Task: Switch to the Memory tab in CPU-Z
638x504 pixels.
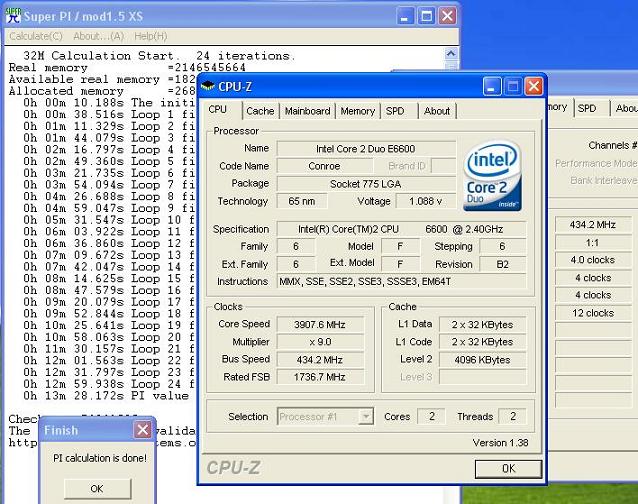Action: [358, 111]
